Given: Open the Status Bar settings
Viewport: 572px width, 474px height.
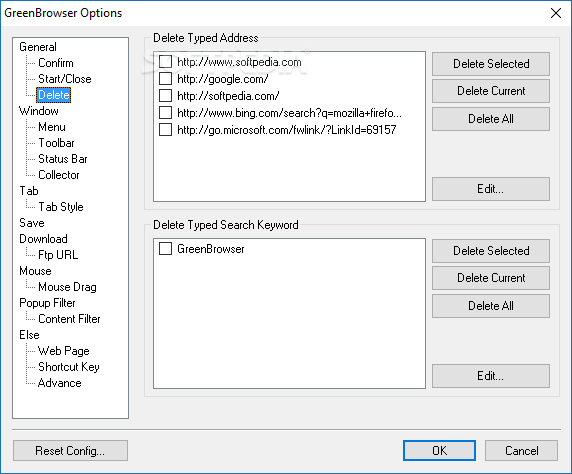Looking at the screenshot, I should coord(63,159).
